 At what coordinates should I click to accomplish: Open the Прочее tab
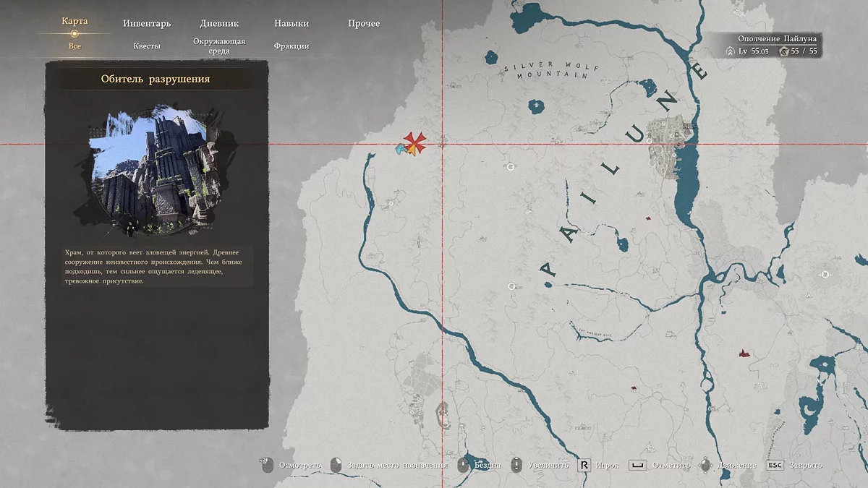[364, 24]
